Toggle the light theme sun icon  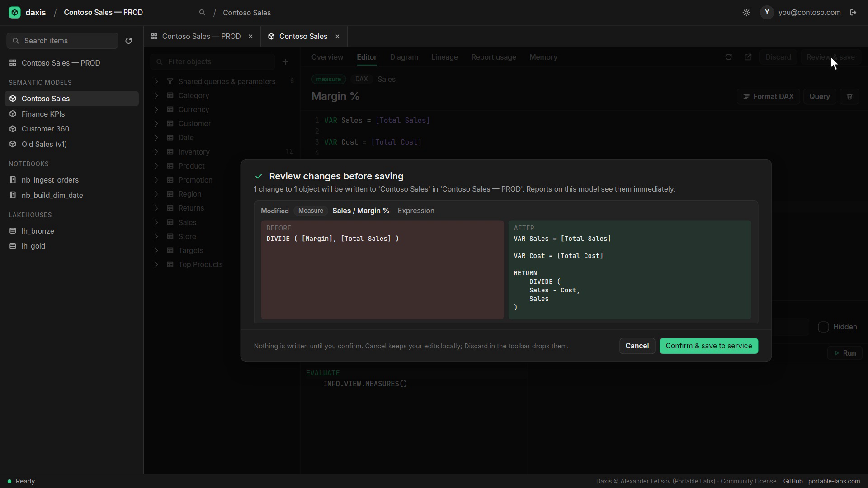coord(746,13)
